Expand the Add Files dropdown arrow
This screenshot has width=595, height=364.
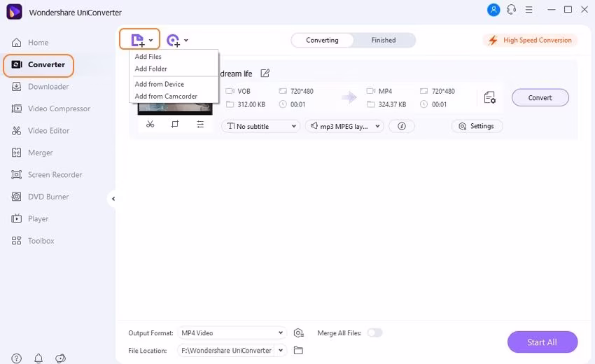pyautogui.click(x=151, y=40)
